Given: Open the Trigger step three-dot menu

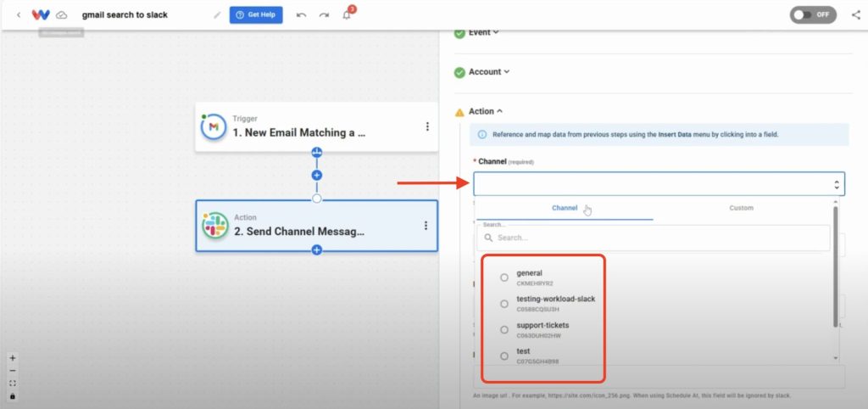Looking at the screenshot, I should coord(427,127).
